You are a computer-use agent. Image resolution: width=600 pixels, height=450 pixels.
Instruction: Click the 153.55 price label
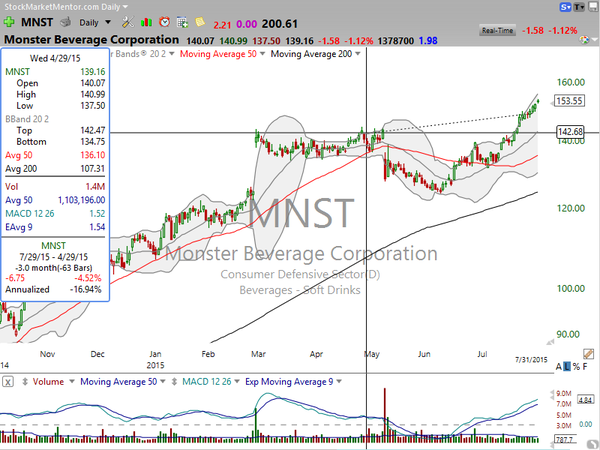(x=569, y=101)
